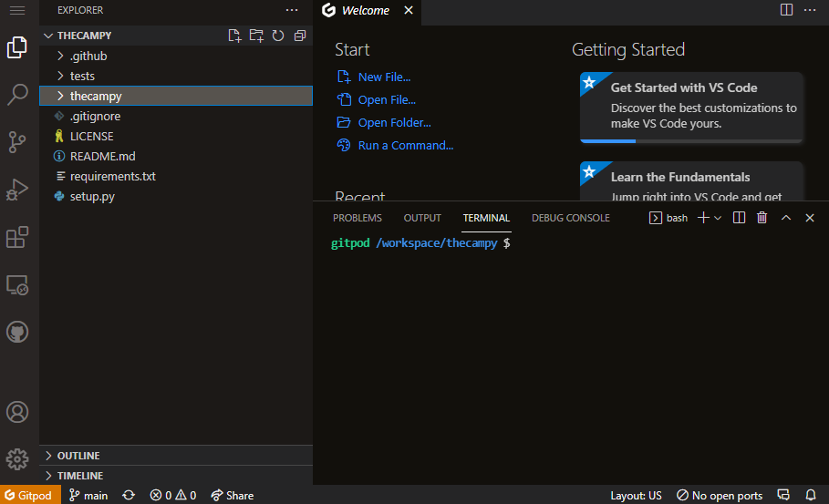Switch to the DEBUG CONSOLE tab

point(571,218)
